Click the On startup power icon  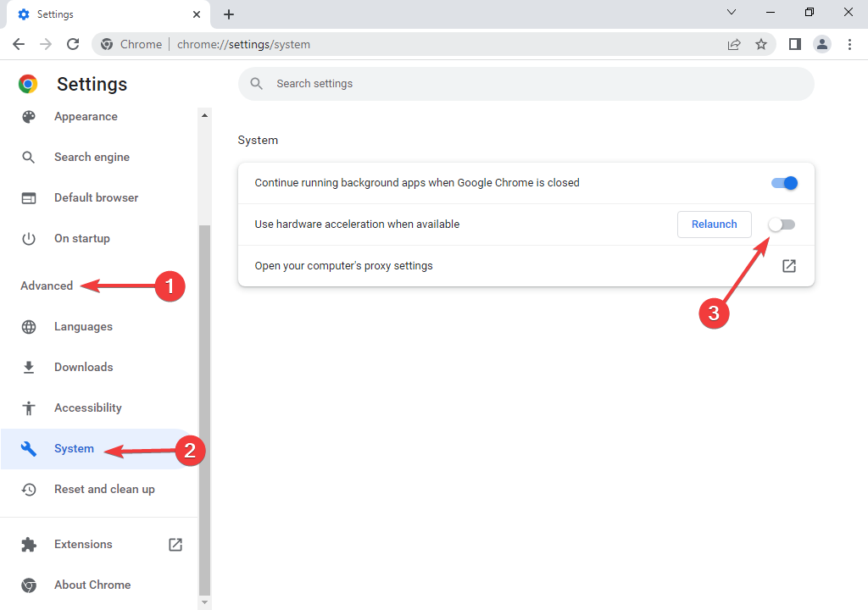pos(29,238)
